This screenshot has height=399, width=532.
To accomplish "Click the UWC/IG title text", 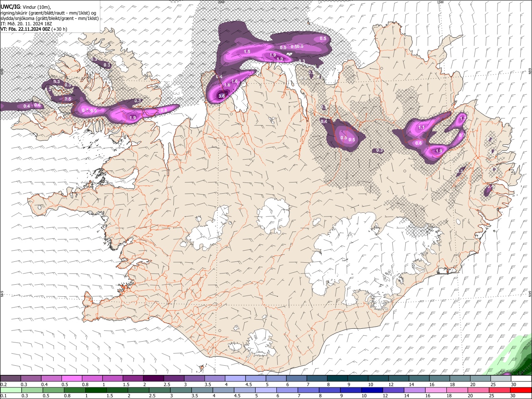I will 10,7.
